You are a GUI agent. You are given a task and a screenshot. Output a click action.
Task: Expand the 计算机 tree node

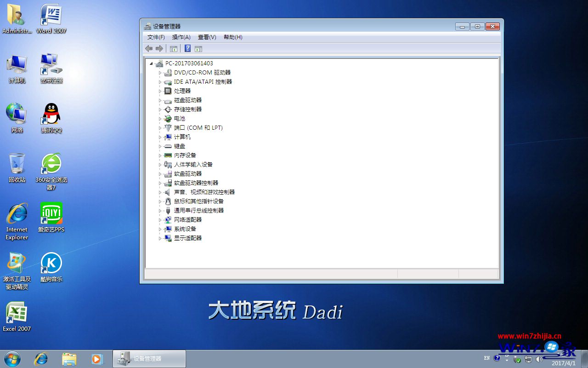pos(160,137)
